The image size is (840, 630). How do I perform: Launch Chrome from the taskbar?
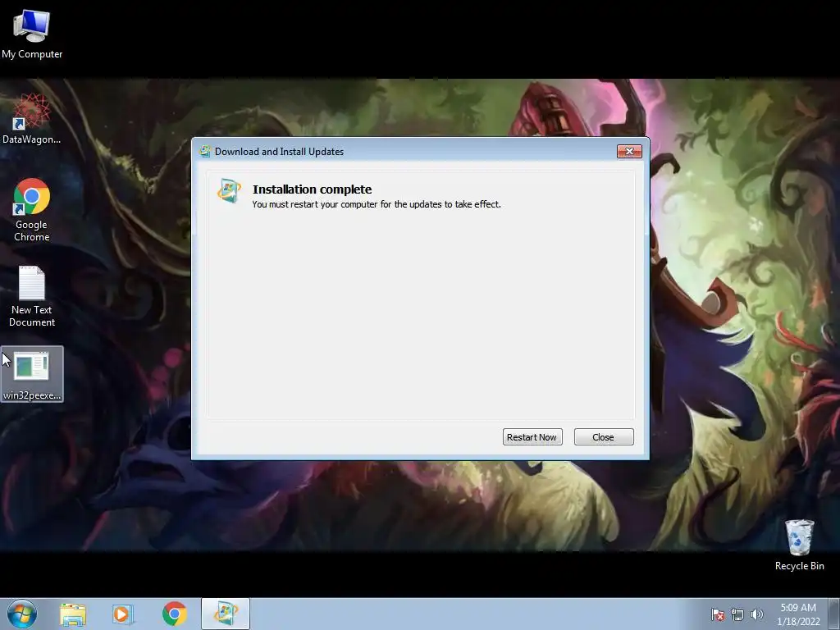pos(174,614)
